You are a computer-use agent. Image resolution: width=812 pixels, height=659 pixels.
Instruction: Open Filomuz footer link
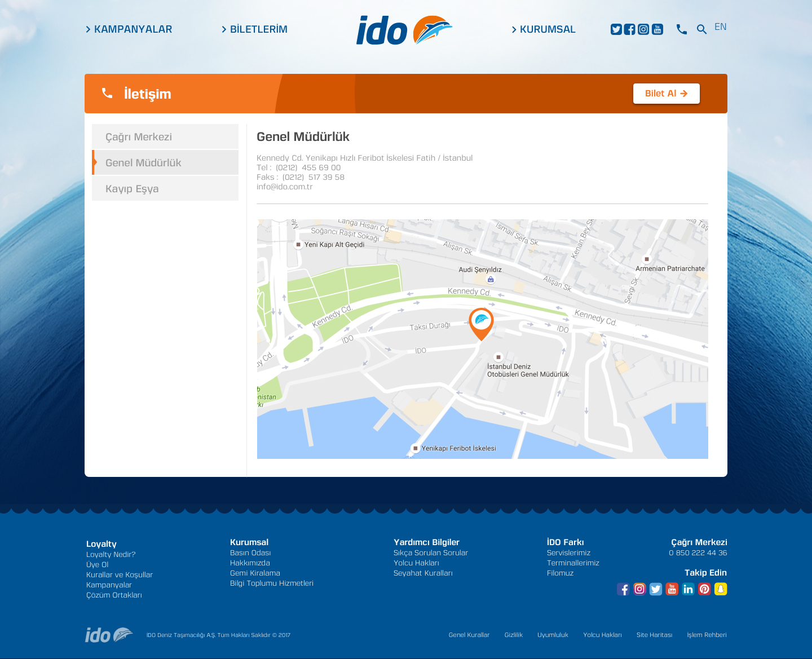coord(560,573)
